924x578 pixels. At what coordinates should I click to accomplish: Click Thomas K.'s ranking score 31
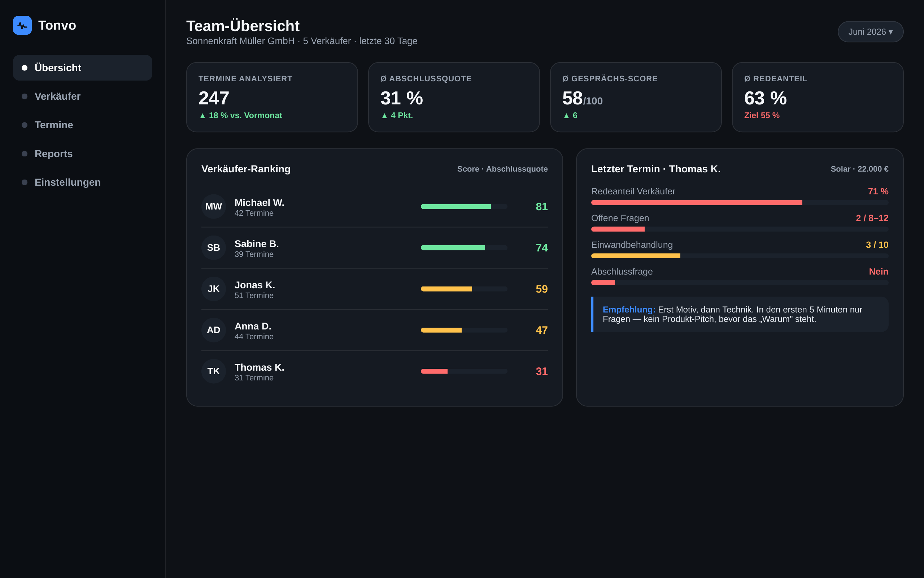[541, 371]
